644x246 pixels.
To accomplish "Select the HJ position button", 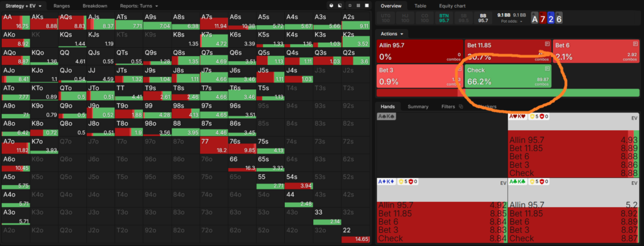I will [405, 18].
